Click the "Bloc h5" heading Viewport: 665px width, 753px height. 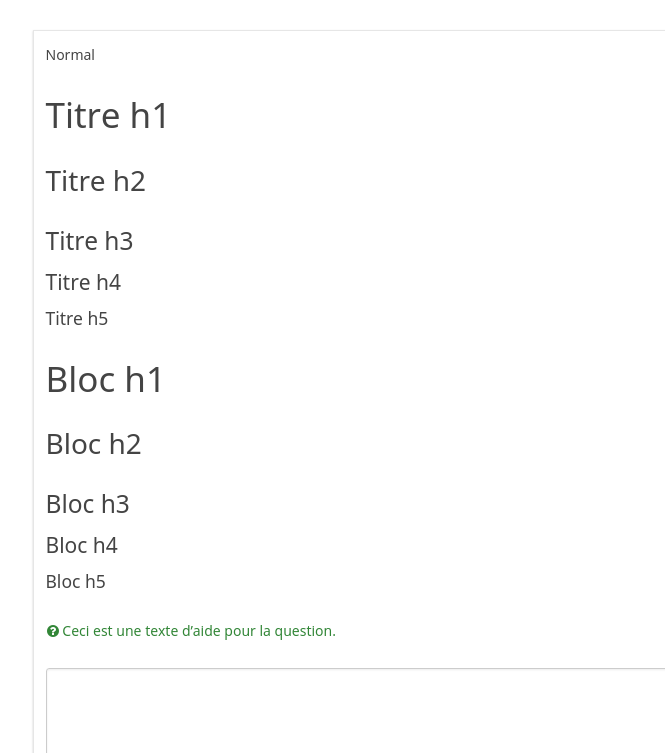[x=76, y=582]
